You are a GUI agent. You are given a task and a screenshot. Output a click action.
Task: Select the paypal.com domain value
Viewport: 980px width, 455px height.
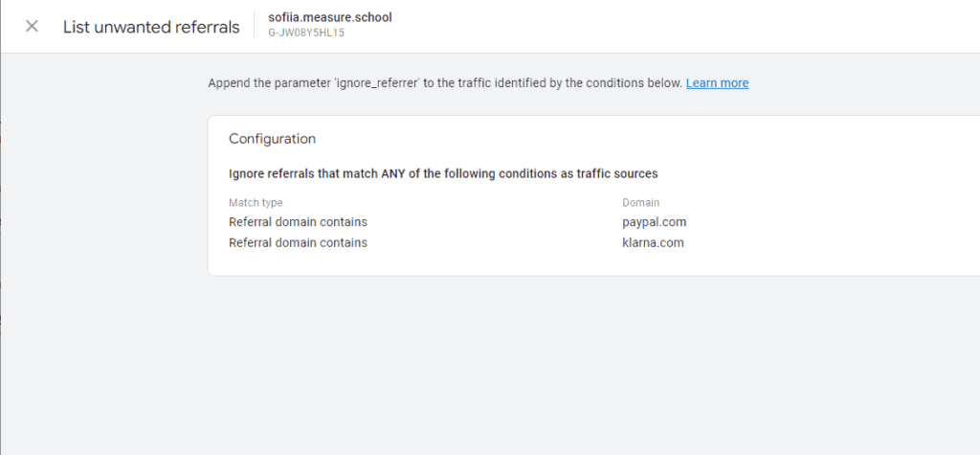(x=654, y=222)
